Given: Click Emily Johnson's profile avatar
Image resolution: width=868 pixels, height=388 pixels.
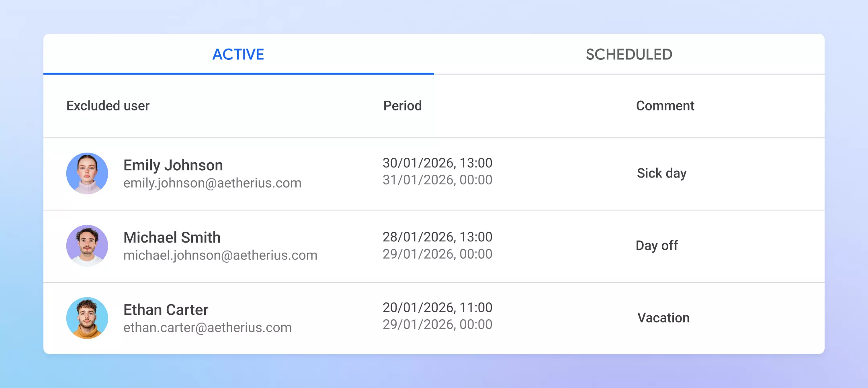Looking at the screenshot, I should point(87,174).
